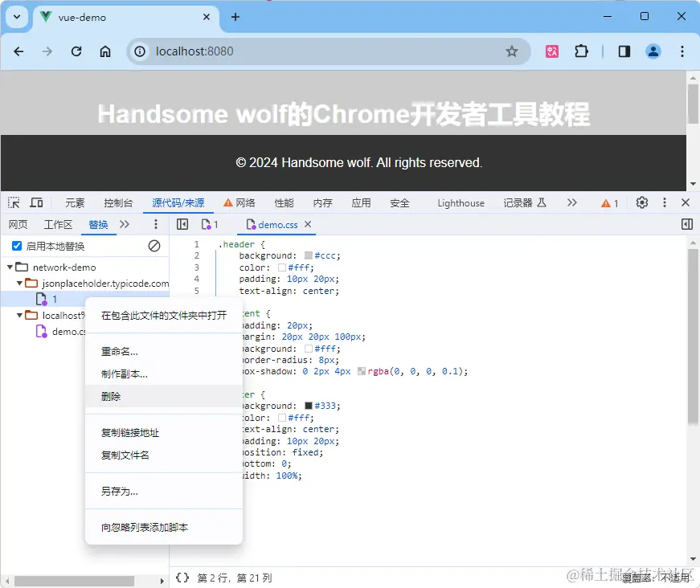Click the rgba box-shadow color swatch
Image resolution: width=700 pixels, height=588 pixels.
tap(362, 371)
